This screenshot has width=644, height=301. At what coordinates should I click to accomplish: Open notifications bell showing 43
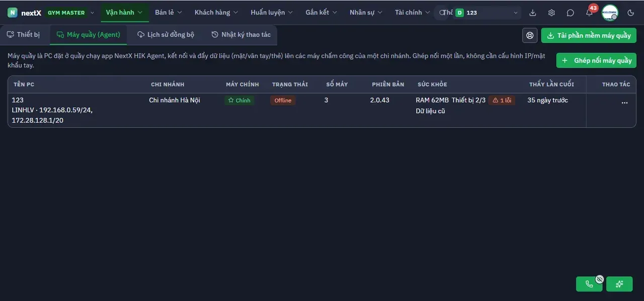(x=590, y=12)
